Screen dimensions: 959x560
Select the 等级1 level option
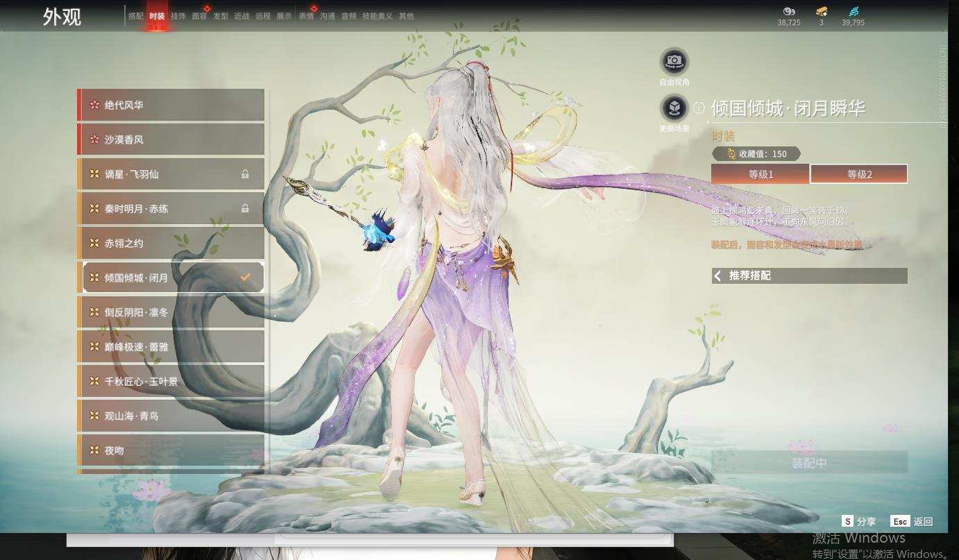click(760, 174)
